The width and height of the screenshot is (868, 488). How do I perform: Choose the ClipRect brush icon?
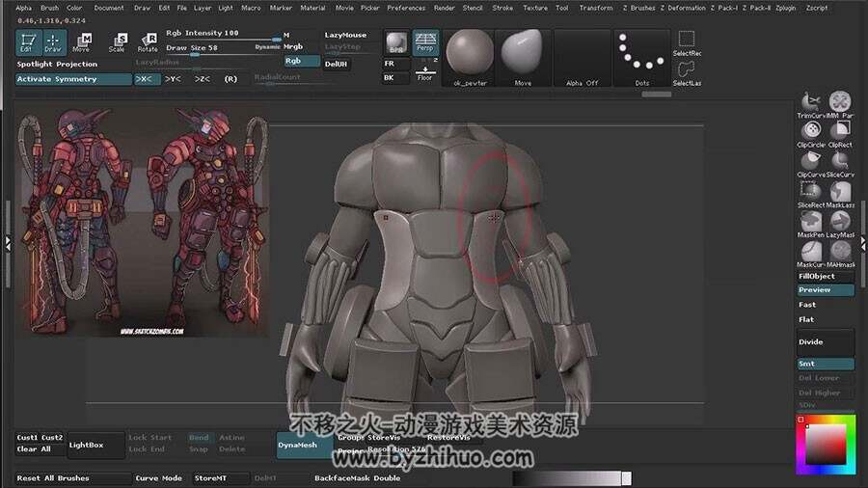[840, 134]
